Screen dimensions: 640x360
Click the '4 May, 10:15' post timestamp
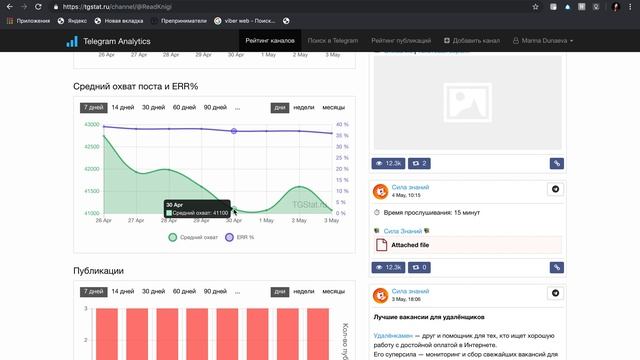(x=406, y=196)
